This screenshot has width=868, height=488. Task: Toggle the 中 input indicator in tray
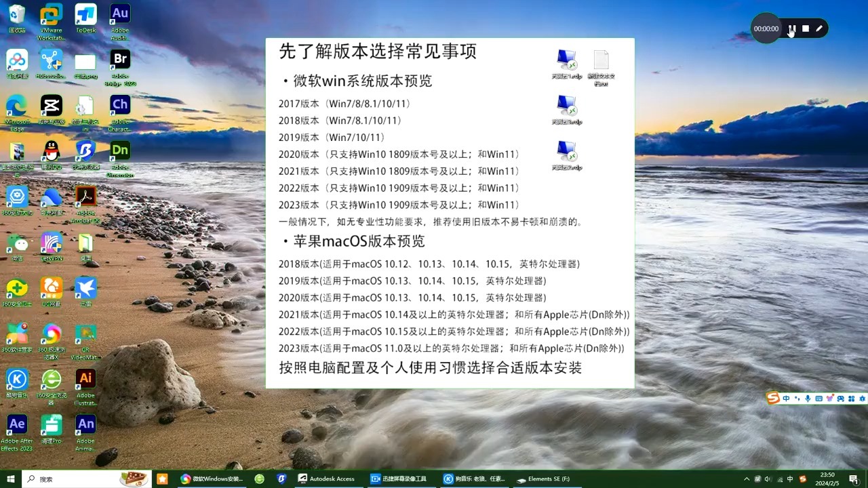click(791, 479)
